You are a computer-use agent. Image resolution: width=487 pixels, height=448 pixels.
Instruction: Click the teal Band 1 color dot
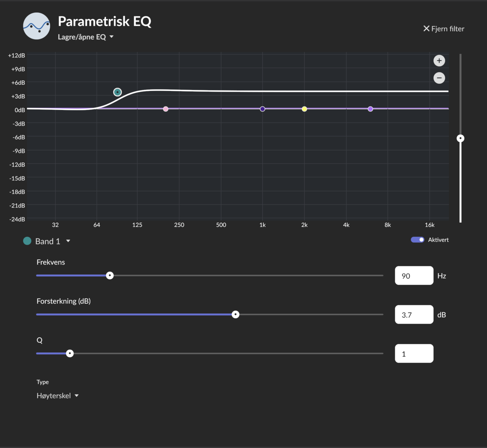[x=27, y=241]
